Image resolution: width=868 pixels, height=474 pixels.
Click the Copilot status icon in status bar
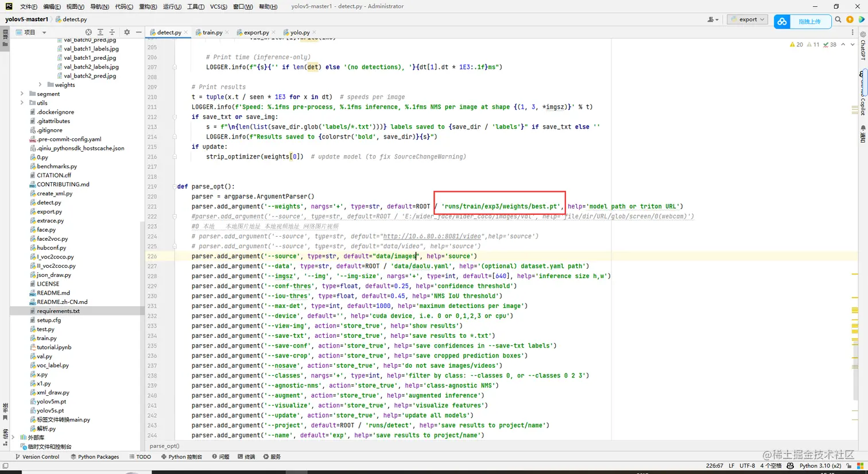(x=790, y=465)
